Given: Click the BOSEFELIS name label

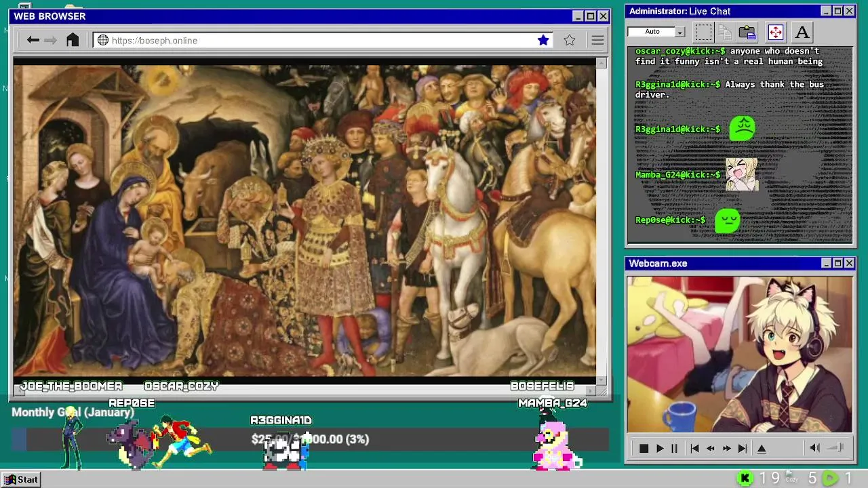Looking at the screenshot, I should 542,386.
